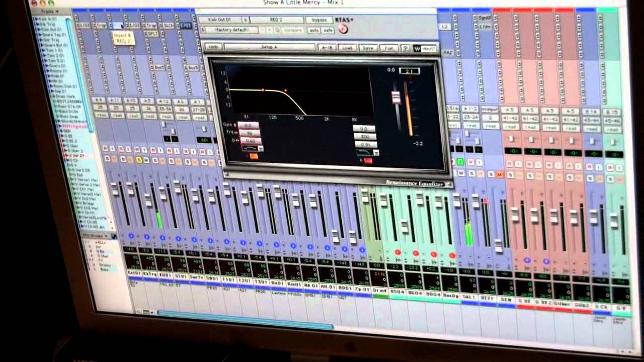This screenshot has width=644, height=362.
Task: Open Waves plug-in help question mark
Action: coord(406,48)
